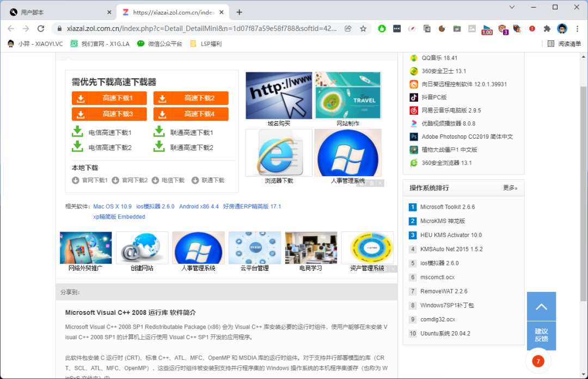Open the 资产管理系统 thumbnail

pyautogui.click(x=367, y=248)
